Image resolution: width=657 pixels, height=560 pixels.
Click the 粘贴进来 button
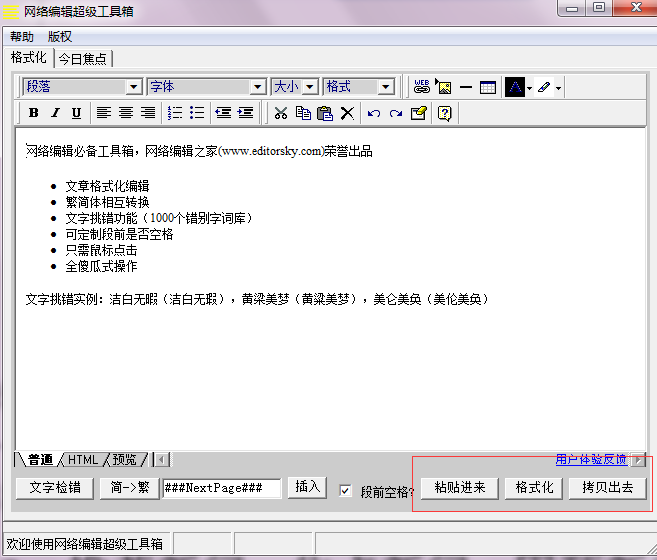click(x=459, y=488)
